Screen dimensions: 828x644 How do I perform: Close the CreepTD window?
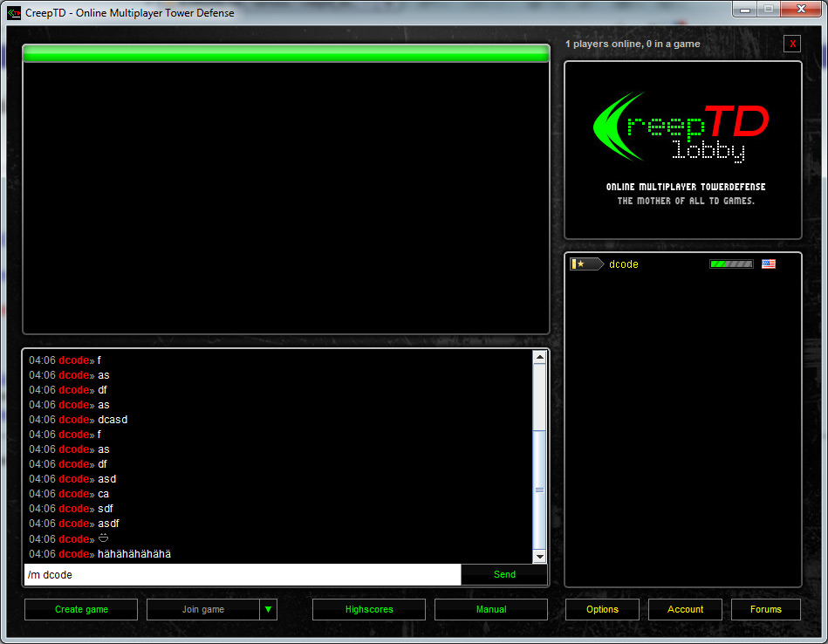801,9
